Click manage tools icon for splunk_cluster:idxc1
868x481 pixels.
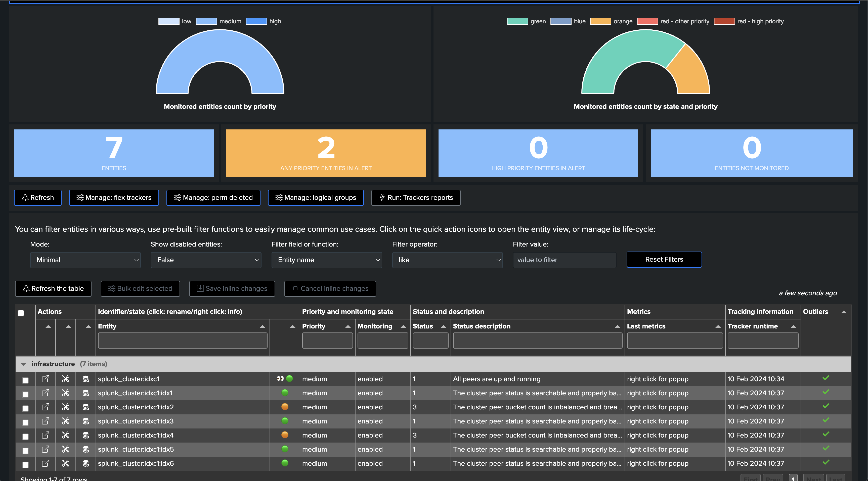(x=65, y=379)
